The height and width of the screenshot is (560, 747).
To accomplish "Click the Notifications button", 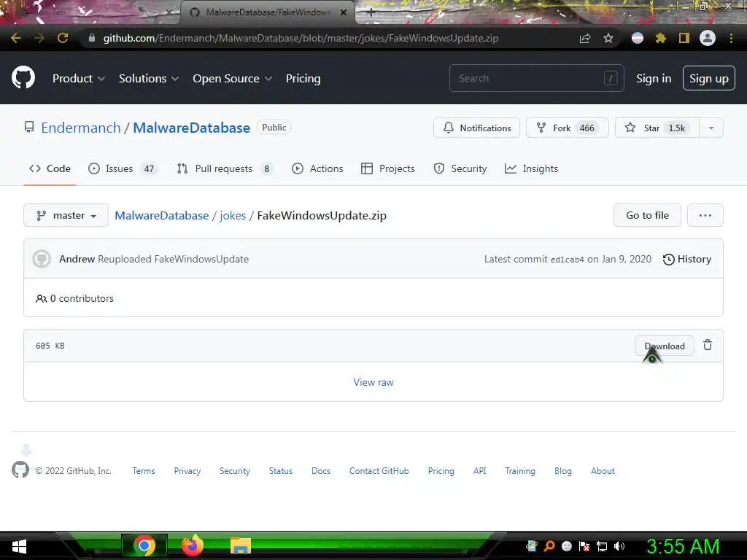I will (x=476, y=128).
